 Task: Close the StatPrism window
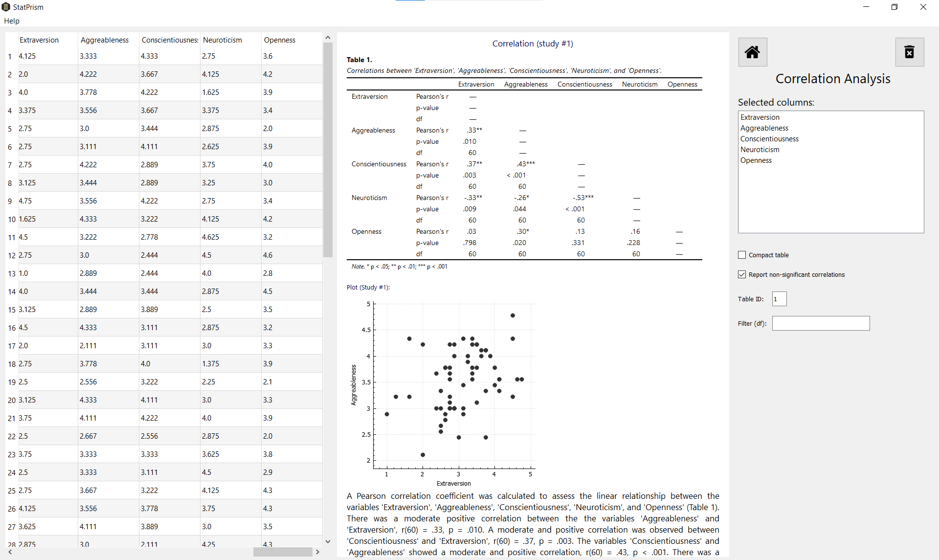point(923,7)
